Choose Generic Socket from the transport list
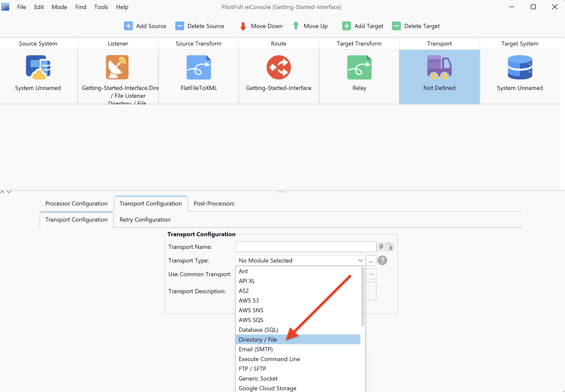 point(298,378)
